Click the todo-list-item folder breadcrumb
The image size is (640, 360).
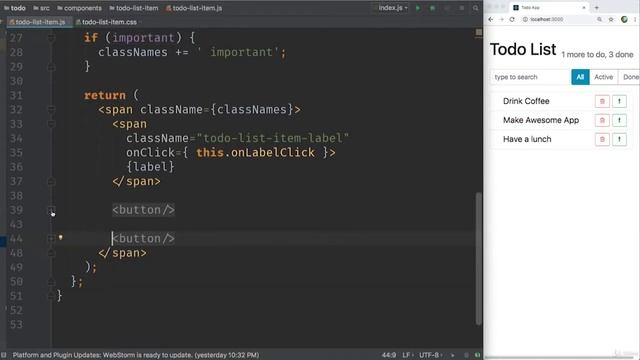(134, 8)
